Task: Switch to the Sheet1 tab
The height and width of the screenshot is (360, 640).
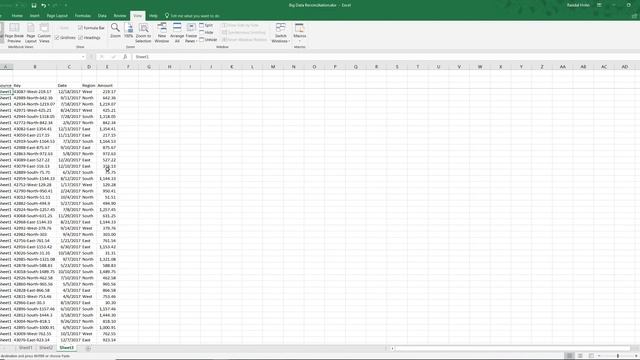Action: pyautogui.click(x=25, y=348)
